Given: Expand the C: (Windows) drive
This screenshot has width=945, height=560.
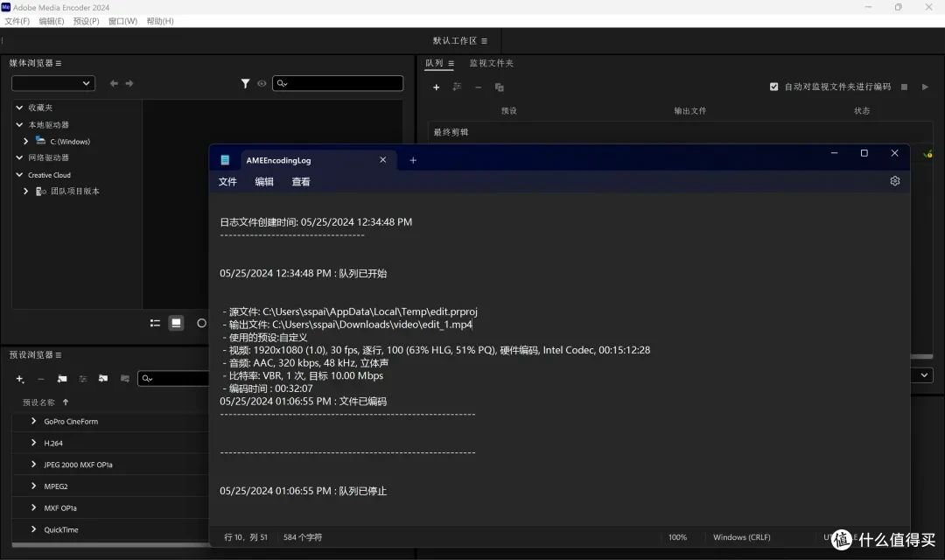Looking at the screenshot, I should [x=26, y=141].
